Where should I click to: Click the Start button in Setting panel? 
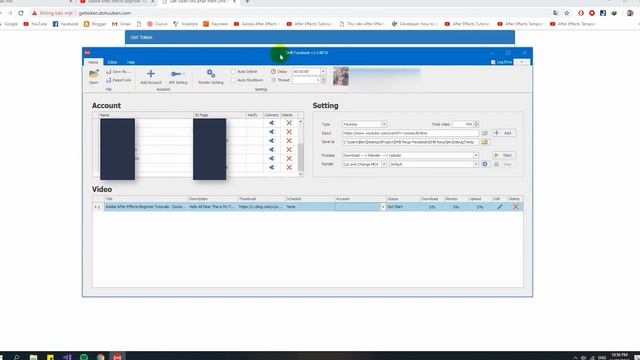(504, 156)
